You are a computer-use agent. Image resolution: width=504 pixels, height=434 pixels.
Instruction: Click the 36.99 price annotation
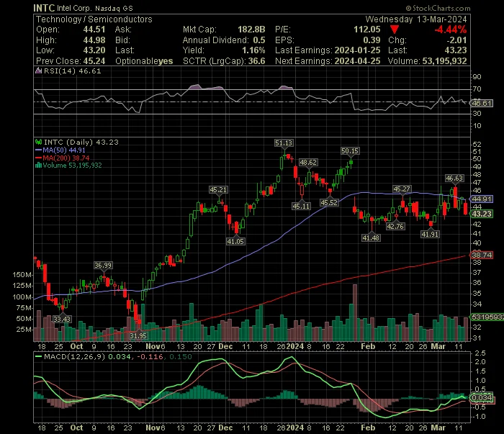tap(103, 266)
